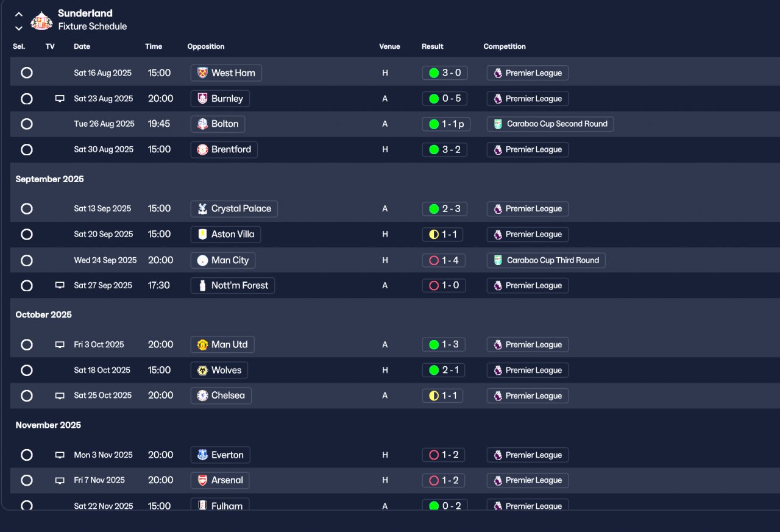Sort fixtures by the Date column header
Image resolution: width=780 pixels, height=532 pixels.
click(x=82, y=46)
